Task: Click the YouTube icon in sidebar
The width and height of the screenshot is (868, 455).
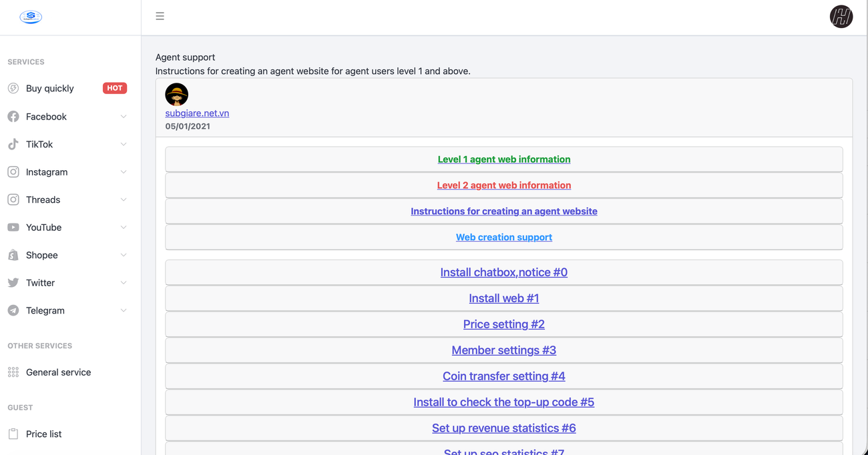Action: point(13,227)
